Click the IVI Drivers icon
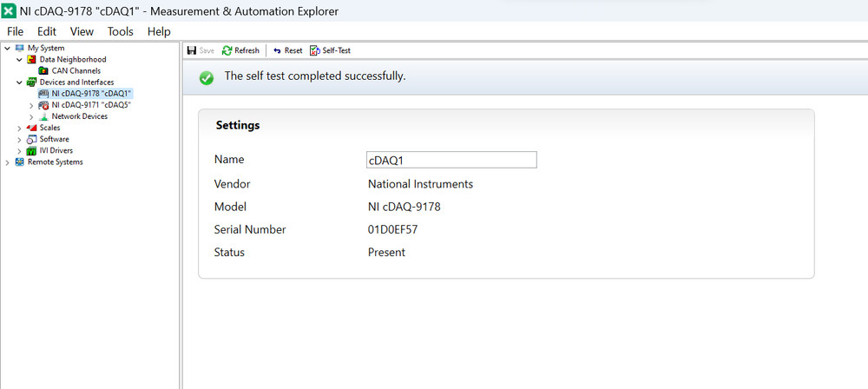 coord(32,150)
